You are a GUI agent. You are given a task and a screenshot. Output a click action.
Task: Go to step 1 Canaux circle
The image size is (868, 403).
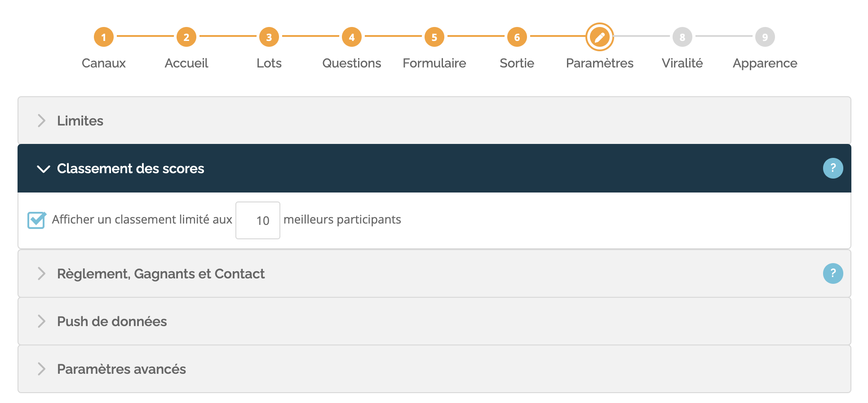point(104,37)
